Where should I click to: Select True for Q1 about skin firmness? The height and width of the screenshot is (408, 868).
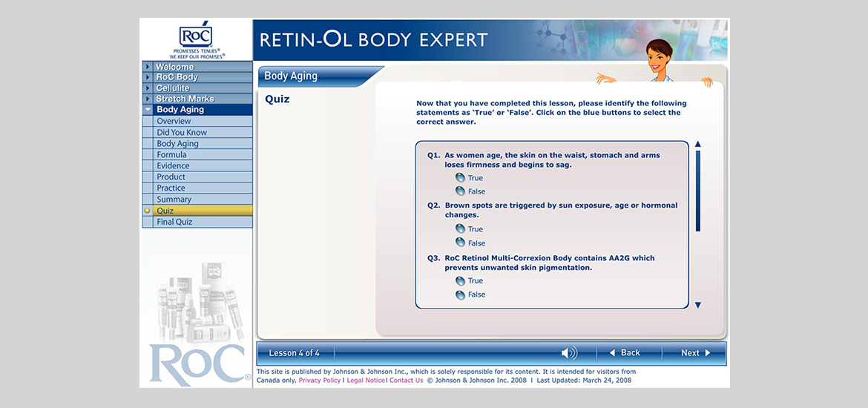461,178
